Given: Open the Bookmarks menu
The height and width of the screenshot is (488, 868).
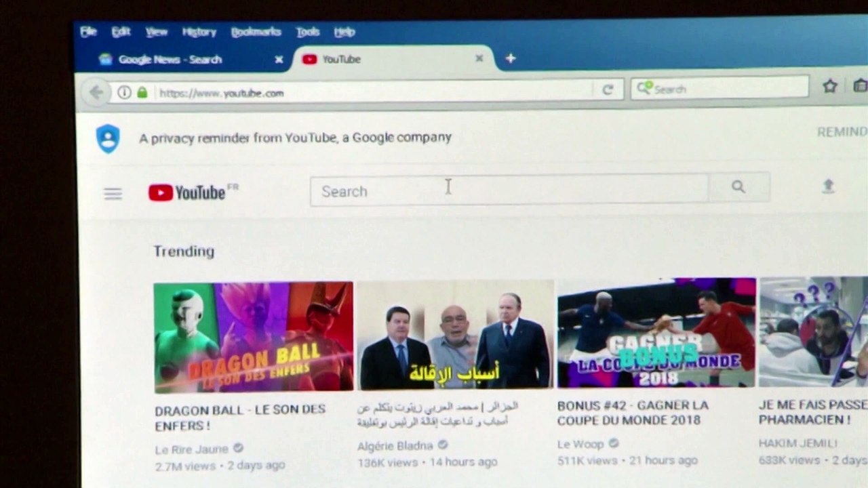Looking at the screenshot, I should click(x=256, y=32).
